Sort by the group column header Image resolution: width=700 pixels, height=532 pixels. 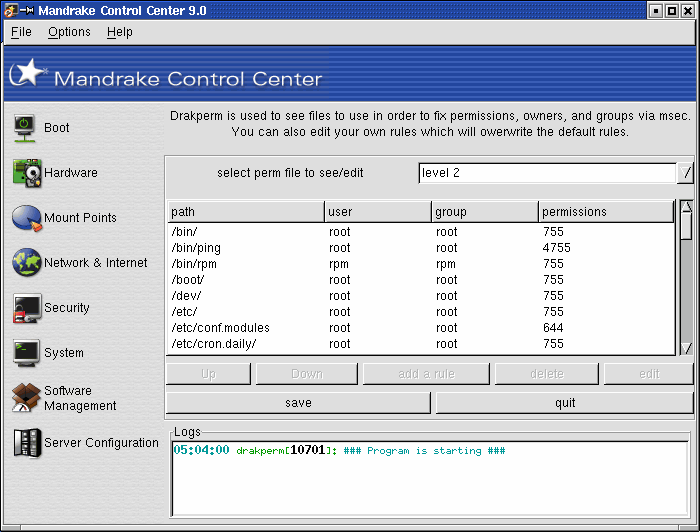[485, 212]
